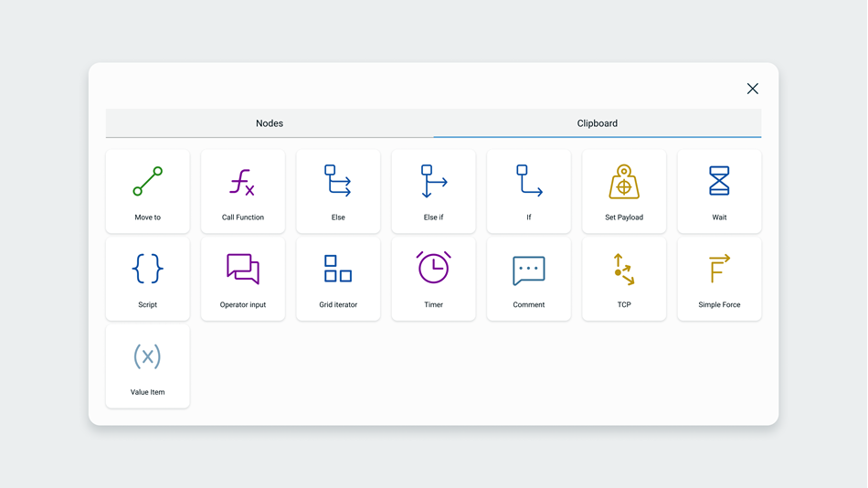Click the Call Function node icon
This screenshot has height=488, width=868.
point(242,182)
